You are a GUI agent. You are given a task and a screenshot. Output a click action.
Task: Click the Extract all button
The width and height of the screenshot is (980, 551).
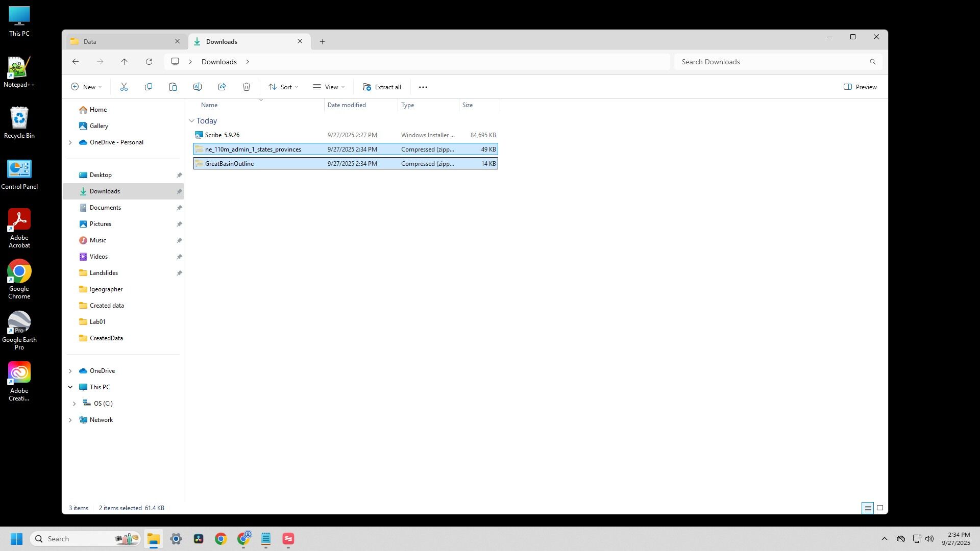click(x=382, y=87)
